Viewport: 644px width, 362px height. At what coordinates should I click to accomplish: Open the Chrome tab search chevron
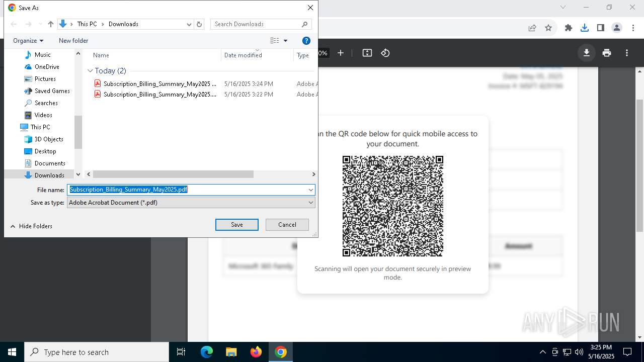pyautogui.click(x=563, y=7)
